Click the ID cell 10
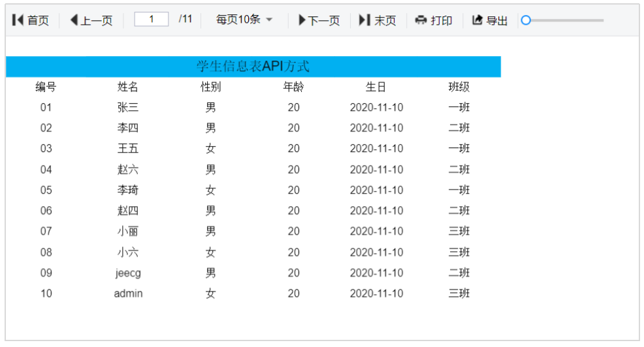This screenshot has height=347, width=644. click(x=46, y=294)
